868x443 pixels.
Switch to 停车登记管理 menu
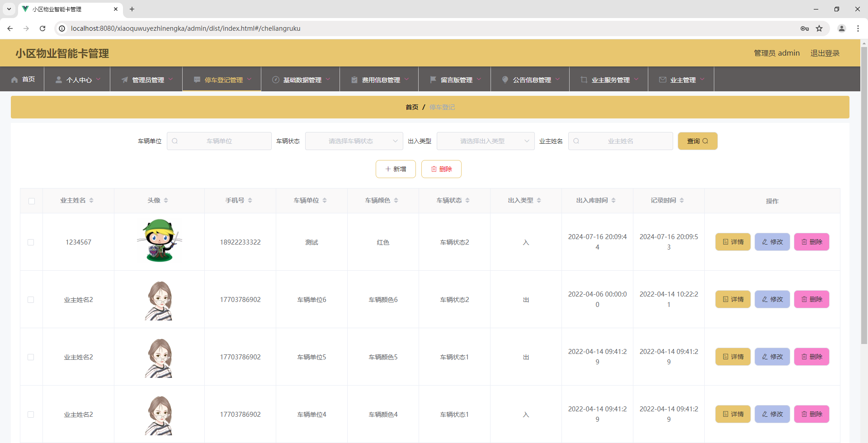click(x=223, y=80)
